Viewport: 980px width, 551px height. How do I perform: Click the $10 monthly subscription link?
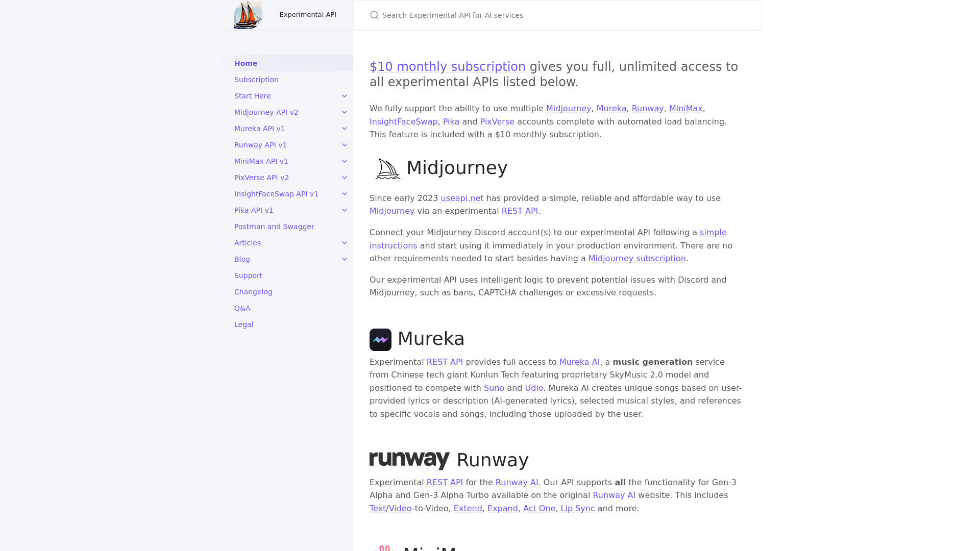[x=448, y=66]
